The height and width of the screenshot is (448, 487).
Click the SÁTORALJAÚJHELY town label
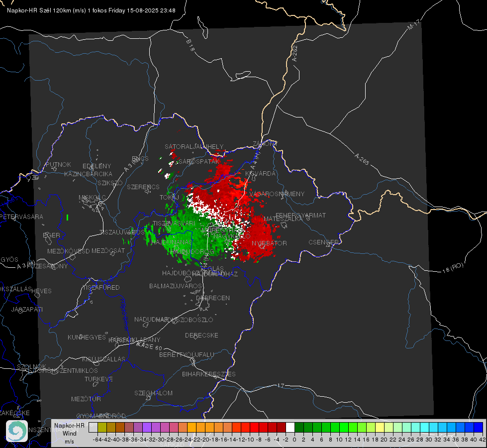pyautogui.click(x=194, y=146)
